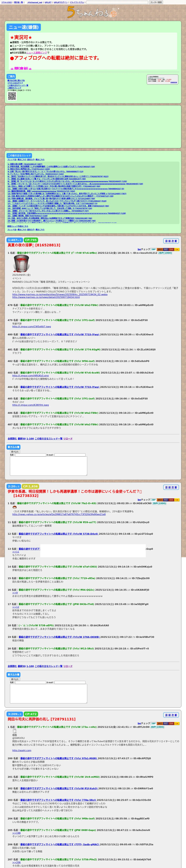Open the ニュース速報ピンク link

click(37, 53)
